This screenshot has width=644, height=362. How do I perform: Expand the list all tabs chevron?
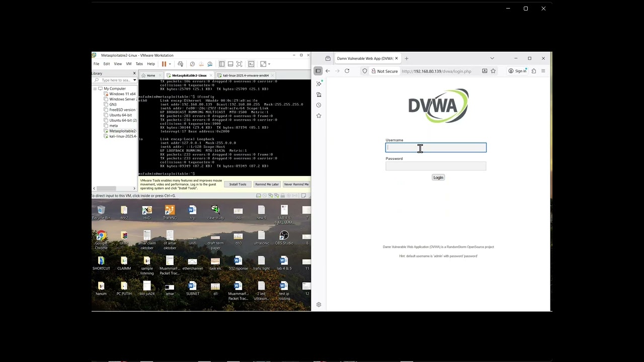coord(492,58)
